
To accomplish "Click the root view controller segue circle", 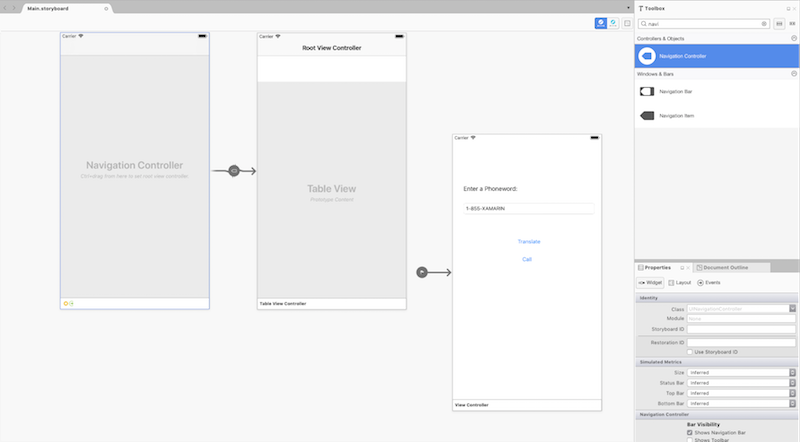I will (234, 171).
